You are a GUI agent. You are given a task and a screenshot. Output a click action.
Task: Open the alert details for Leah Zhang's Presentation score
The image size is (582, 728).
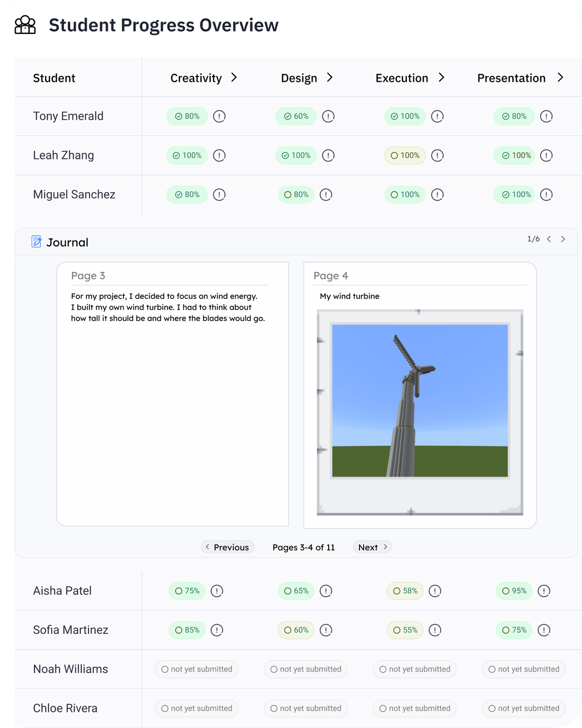pyautogui.click(x=546, y=155)
